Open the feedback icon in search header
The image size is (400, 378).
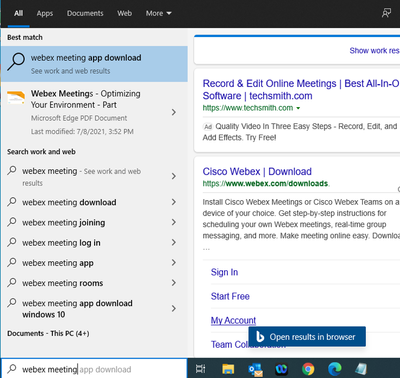pyautogui.click(x=386, y=13)
